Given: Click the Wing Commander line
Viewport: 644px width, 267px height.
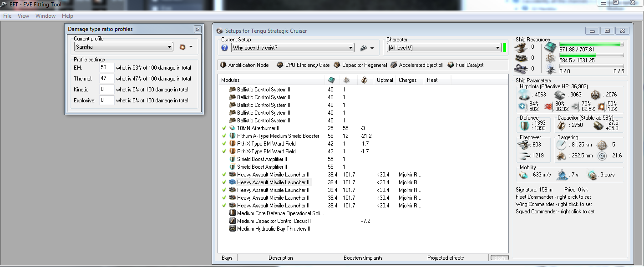Looking at the screenshot, I should click(554, 204).
